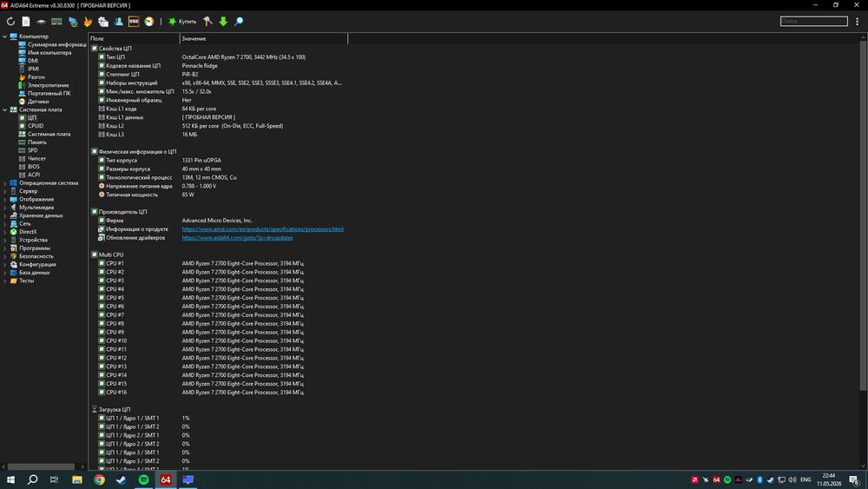The image size is (868, 489).
Task: Collapse the Компьютер tree node
Action: [x=5, y=36]
